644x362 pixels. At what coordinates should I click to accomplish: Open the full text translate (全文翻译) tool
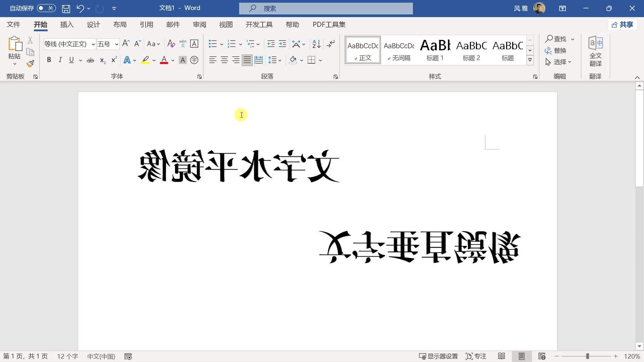tap(595, 51)
